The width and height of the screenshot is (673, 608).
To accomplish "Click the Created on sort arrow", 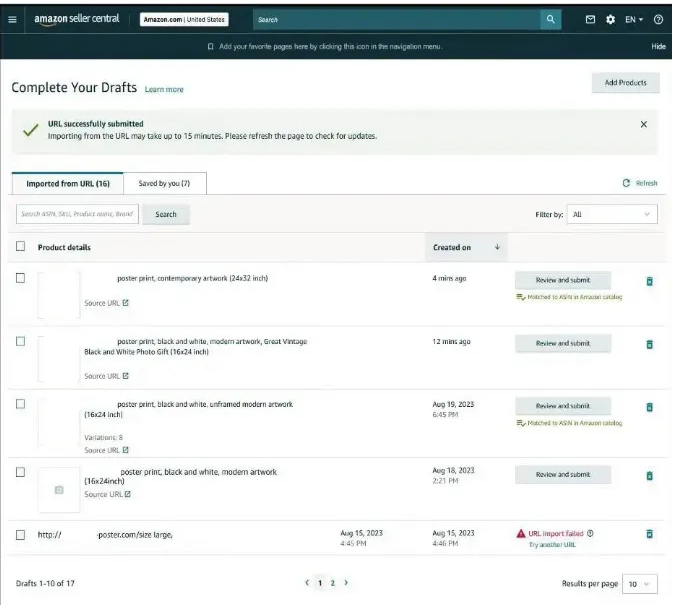I will 497,247.
